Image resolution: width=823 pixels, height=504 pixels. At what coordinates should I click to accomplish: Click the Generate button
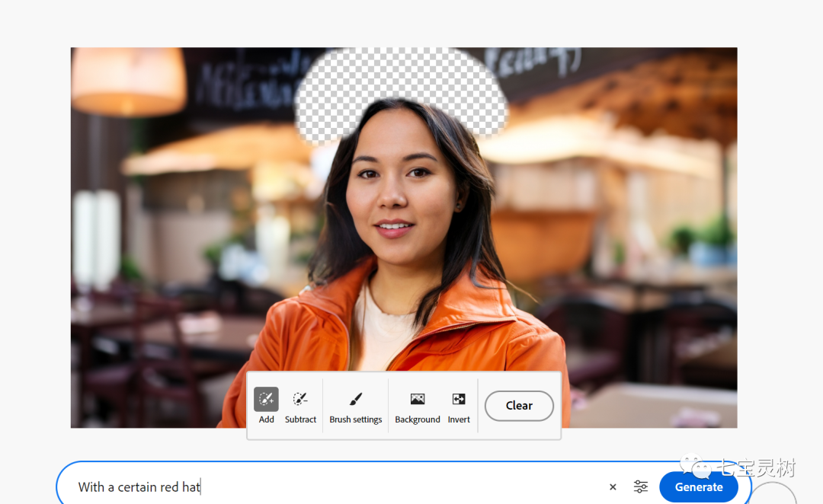pos(699,486)
